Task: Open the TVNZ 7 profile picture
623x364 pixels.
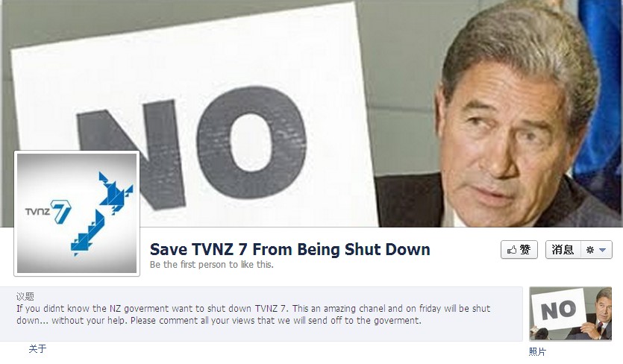Action: [77, 213]
